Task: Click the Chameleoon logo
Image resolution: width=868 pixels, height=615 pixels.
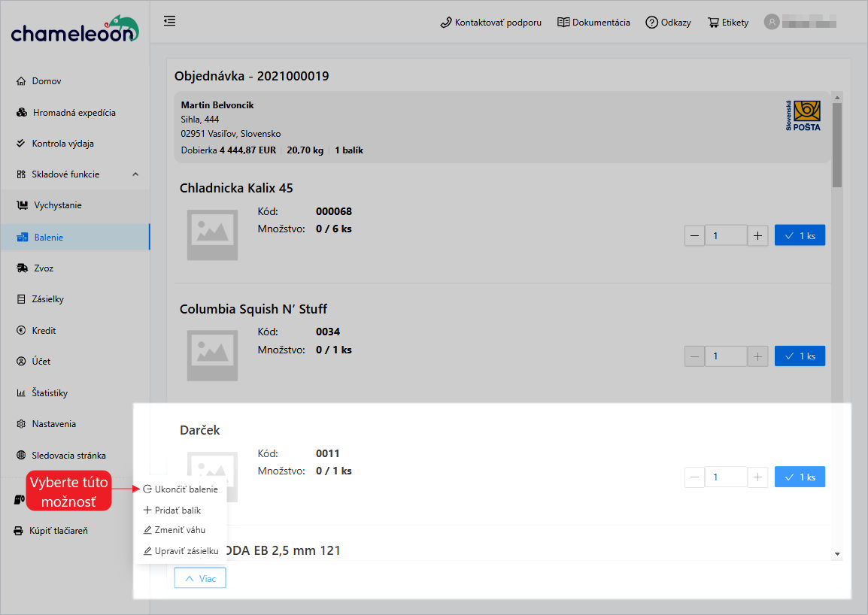Action: point(74,29)
